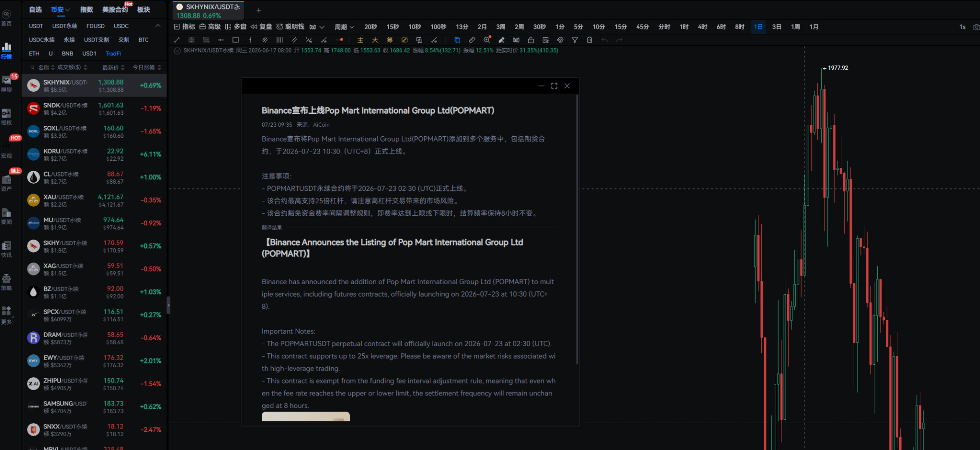Toggle the 主 main-force indicator

click(360, 40)
